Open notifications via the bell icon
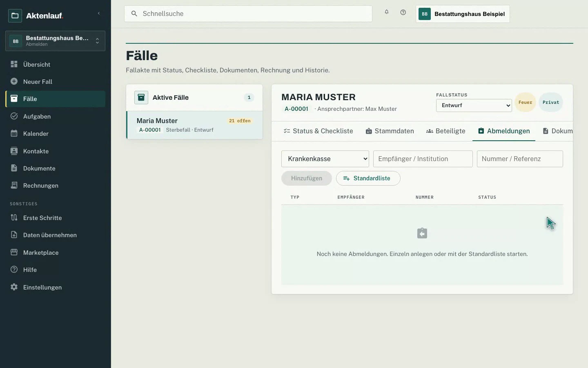The image size is (588, 368). (386, 12)
